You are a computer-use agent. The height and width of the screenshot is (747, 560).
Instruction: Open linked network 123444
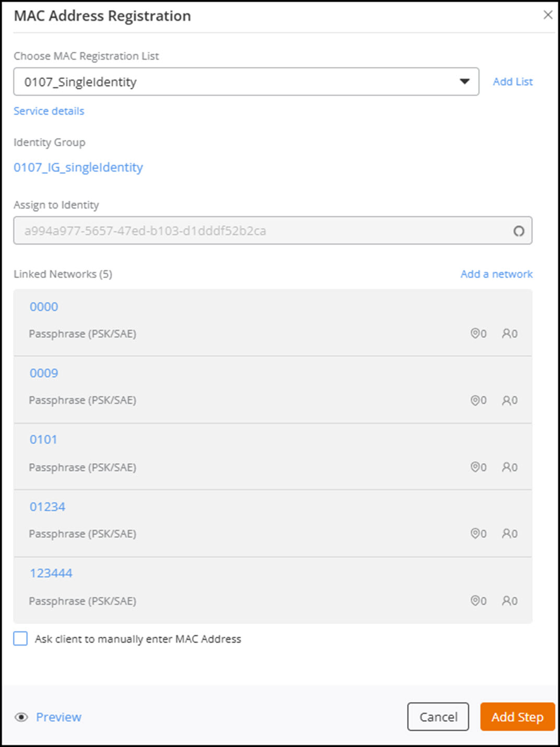[51, 573]
